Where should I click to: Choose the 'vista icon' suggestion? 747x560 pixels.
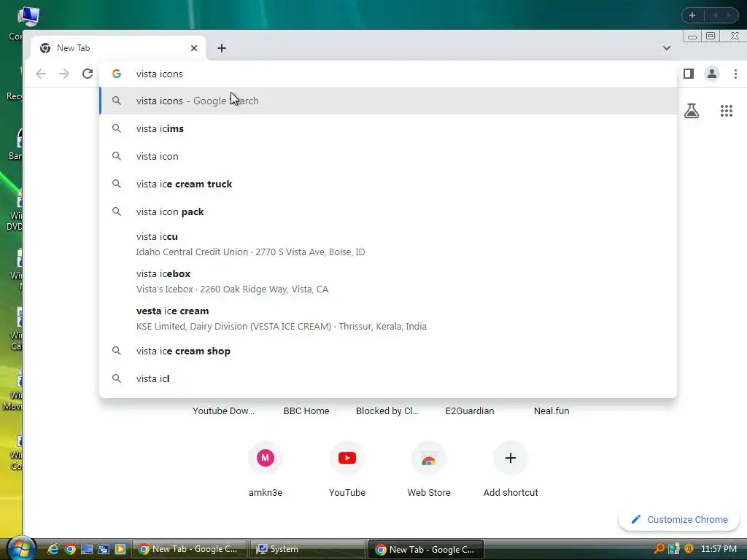tap(388, 156)
